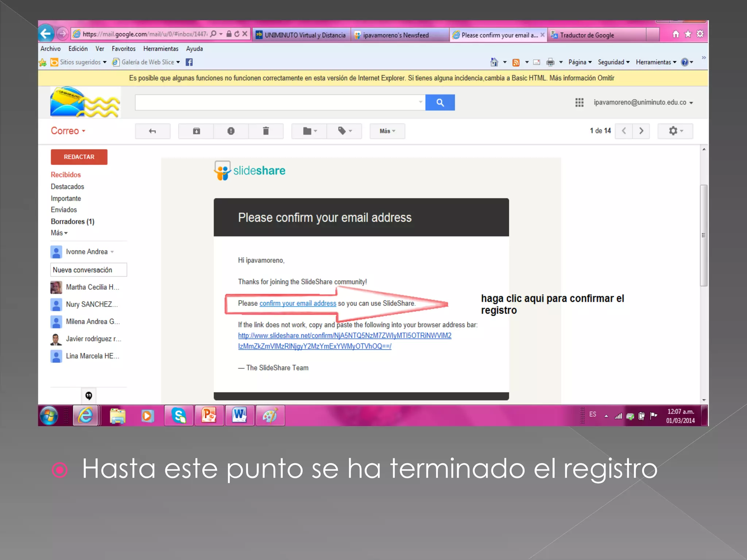Image resolution: width=747 pixels, height=560 pixels.
Task: Open the Favoritos menu
Action: [124, 49]
